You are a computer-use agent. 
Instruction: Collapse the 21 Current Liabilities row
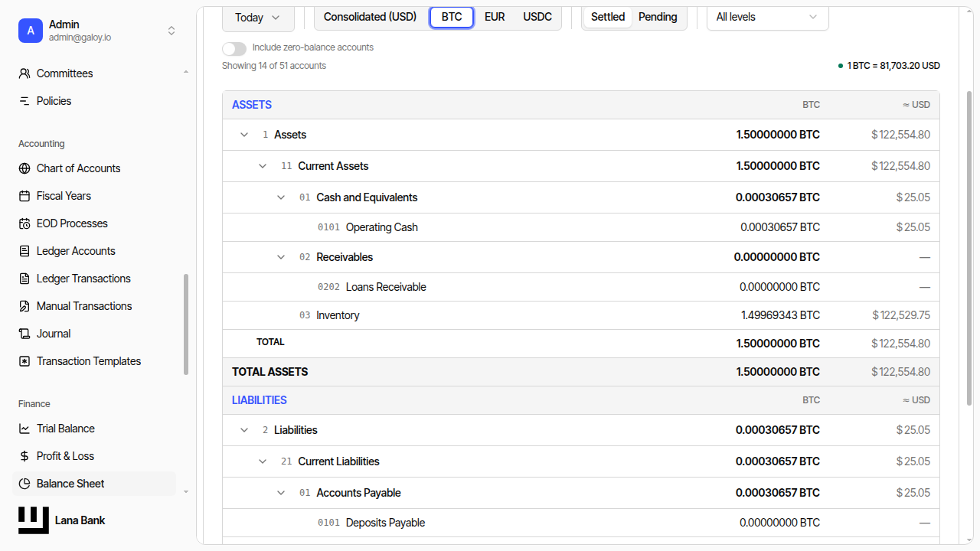[263, 461]
